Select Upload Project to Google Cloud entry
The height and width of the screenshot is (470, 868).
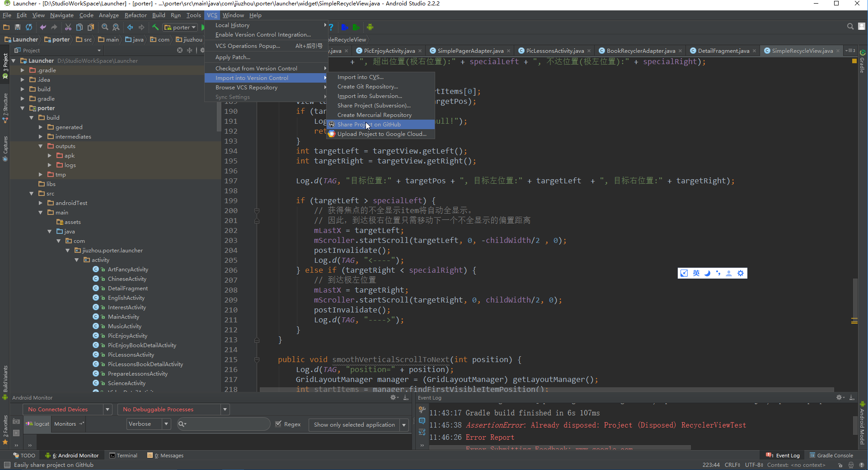[x=380, y=134]
